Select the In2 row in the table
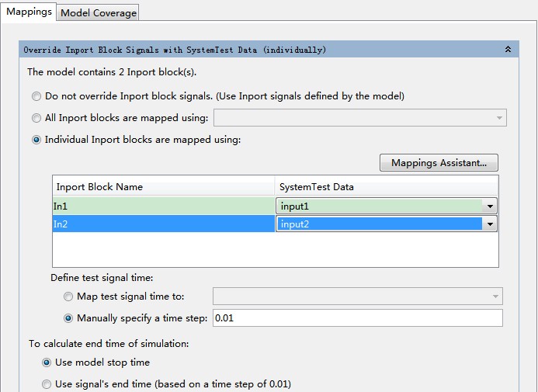538x392 pixels. click(163, 224)
